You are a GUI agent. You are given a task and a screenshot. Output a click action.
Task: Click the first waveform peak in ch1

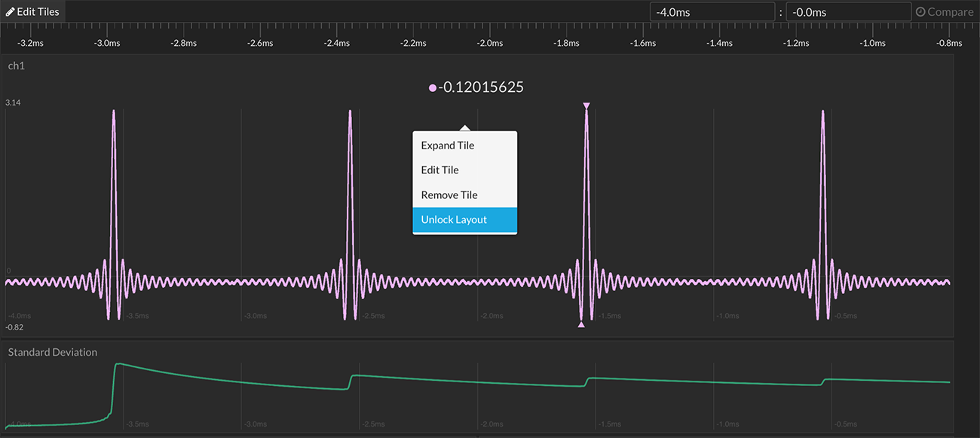tap(114, 113)
